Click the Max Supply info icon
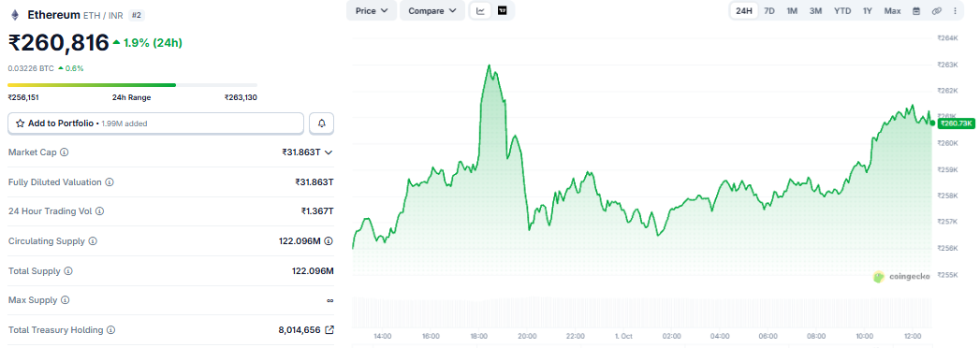980x348 pixels. coord(66,300)
